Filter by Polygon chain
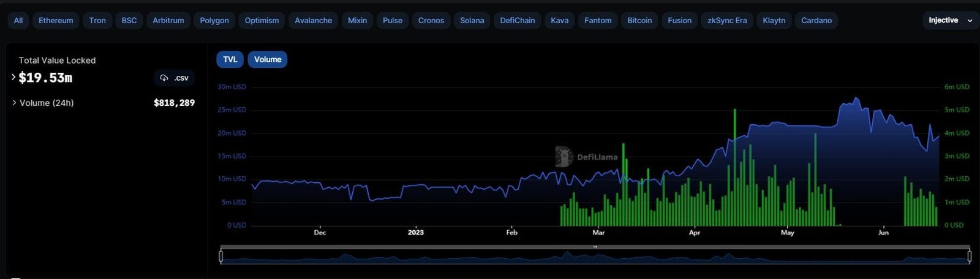The width and height of the screenshot is (980, 279). pyautogui.click(x=214, y=20)
